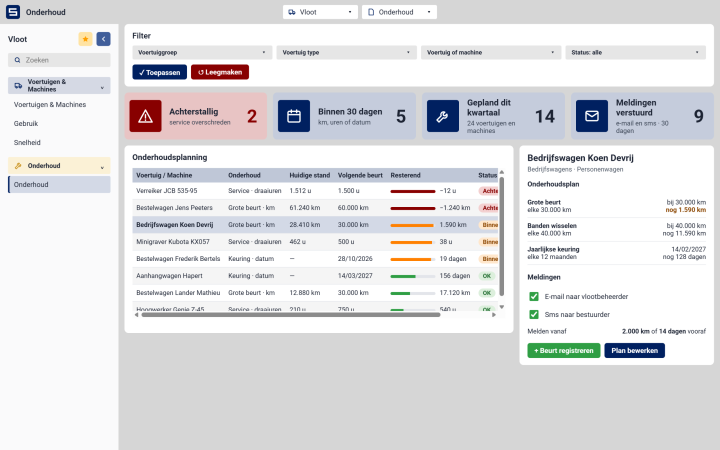This screenshot has width=720, height=450.
Task: Click progress bar for Aanhangwagen Hapert row
Action: tap(412, 276)
